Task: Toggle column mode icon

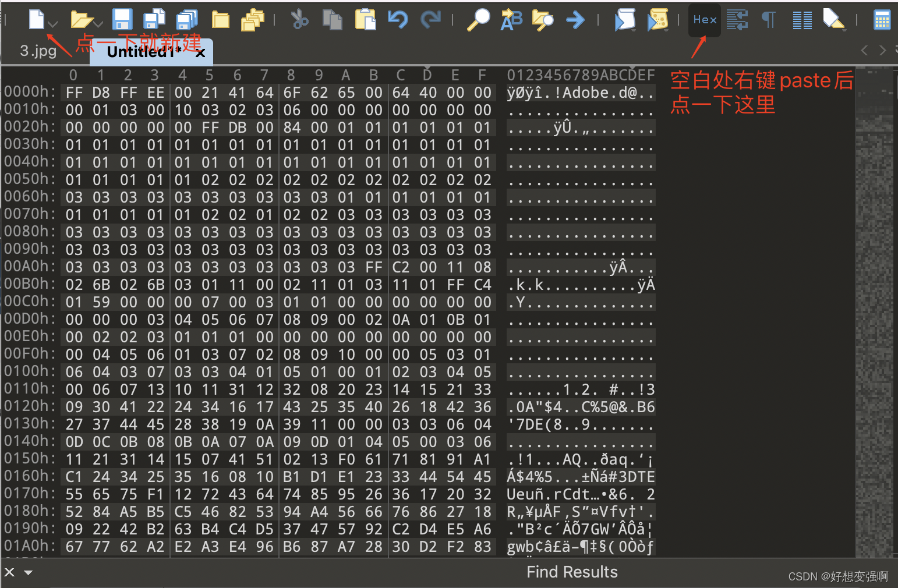Action: (802, 20)
